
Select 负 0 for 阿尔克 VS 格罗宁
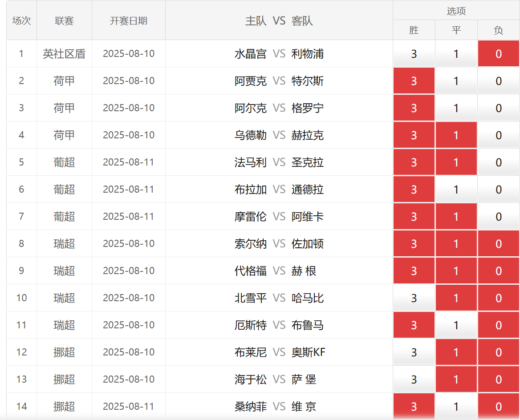point(499,108)
